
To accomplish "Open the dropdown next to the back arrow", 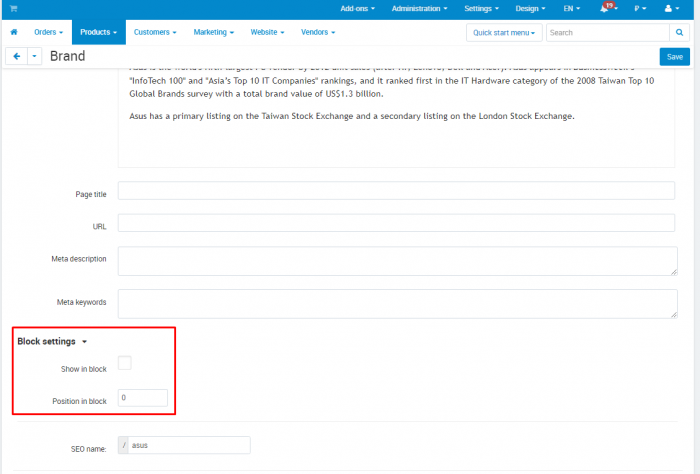I will (34, 56).
